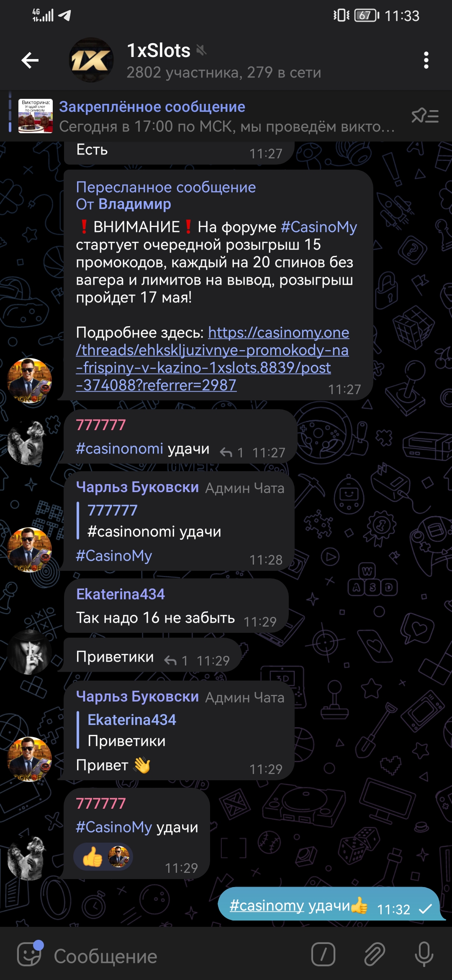
Task: View reply to #casinonomi удачи message
Action: 231,453
